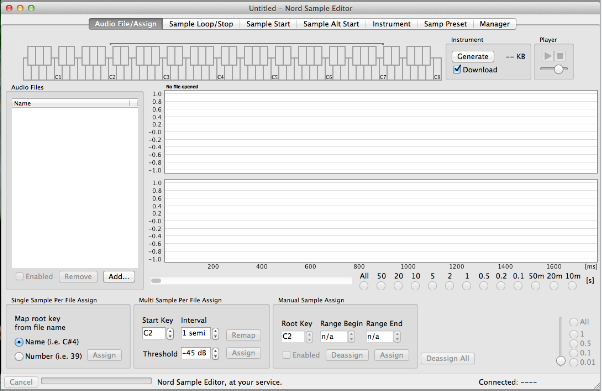Click the Remap button
Screen dimensions: 602x391
coord(243,335)
